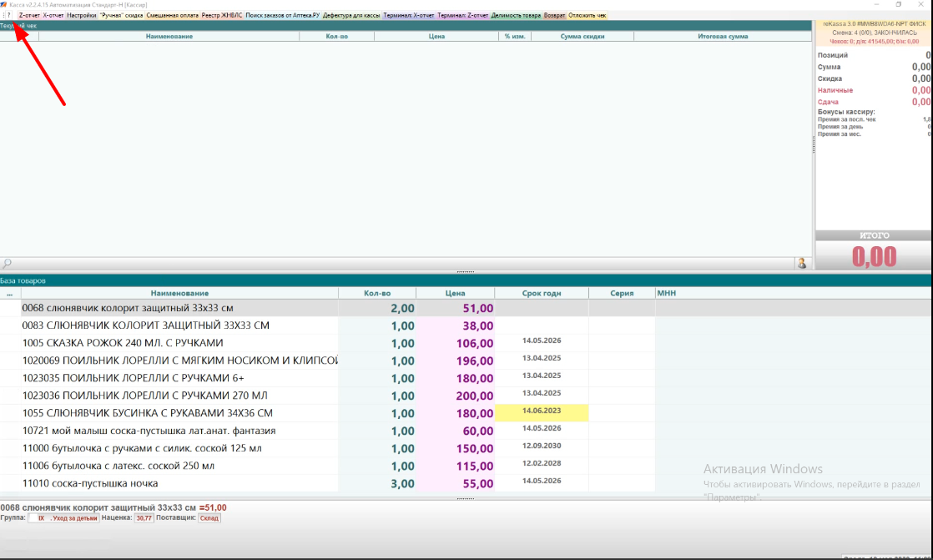Sort product list by Цена column
Image resolution: width=933 pixels, height=560 pixels.
tap(455, 294)
